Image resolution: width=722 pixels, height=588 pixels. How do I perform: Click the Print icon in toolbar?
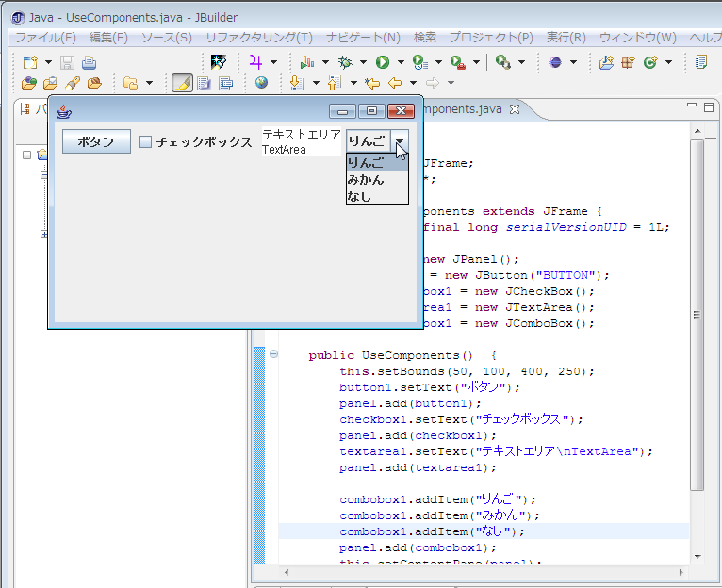pos(89,62)
